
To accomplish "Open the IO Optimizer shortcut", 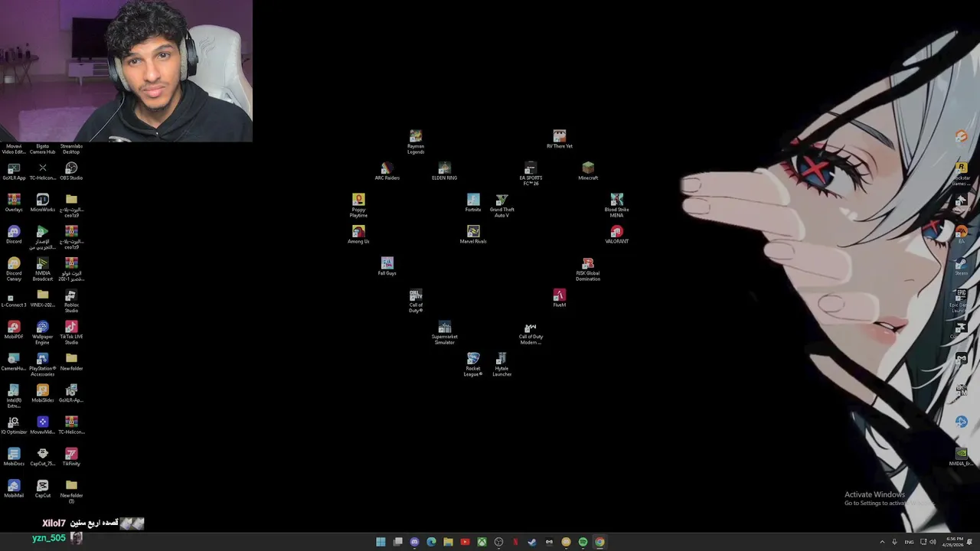I will tap(14, 425).
